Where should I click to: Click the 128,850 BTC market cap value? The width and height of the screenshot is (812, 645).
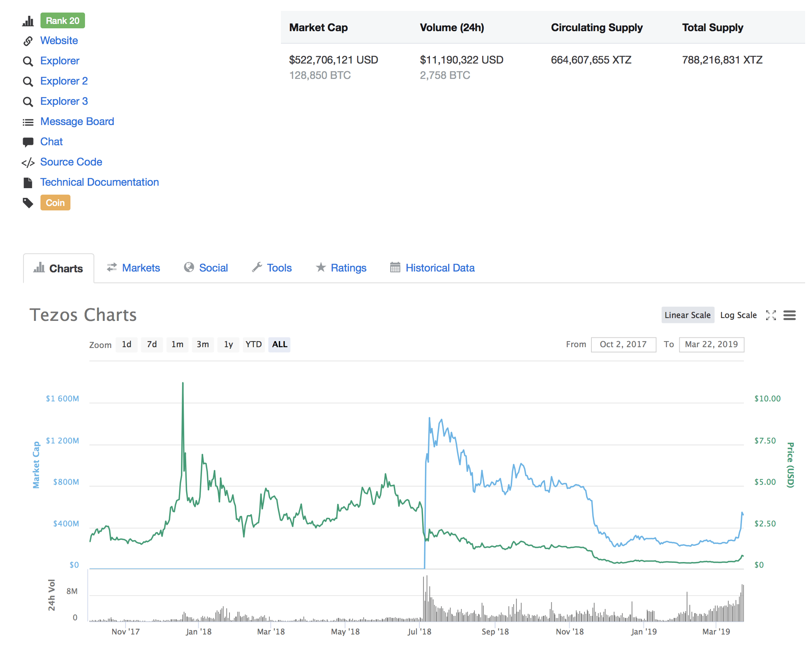(320, 76)
